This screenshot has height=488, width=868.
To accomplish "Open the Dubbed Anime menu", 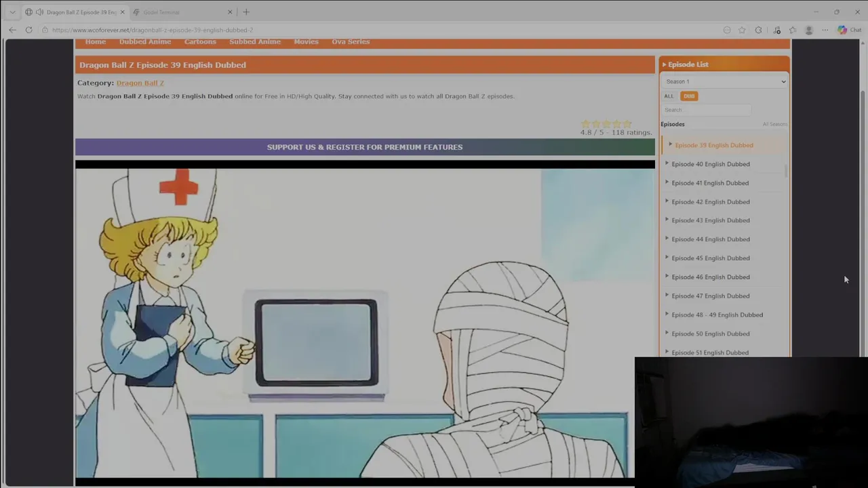I will pos(145,42).
